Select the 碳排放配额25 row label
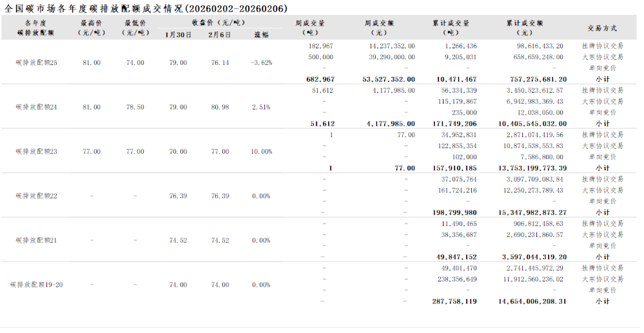Image resolution: width=644 pixels, height=333 pixels. pos(36,63)
